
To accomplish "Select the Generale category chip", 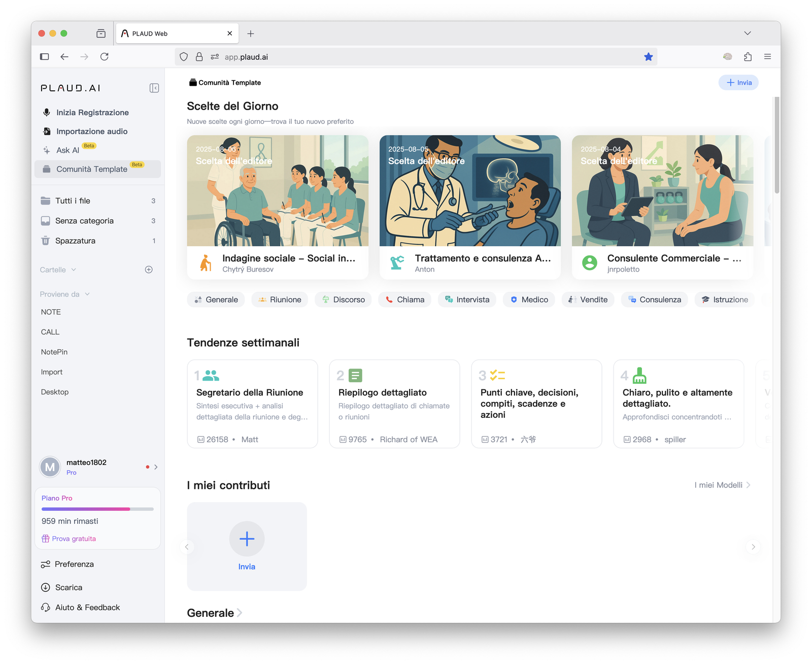I will click(x=216, y=300).
